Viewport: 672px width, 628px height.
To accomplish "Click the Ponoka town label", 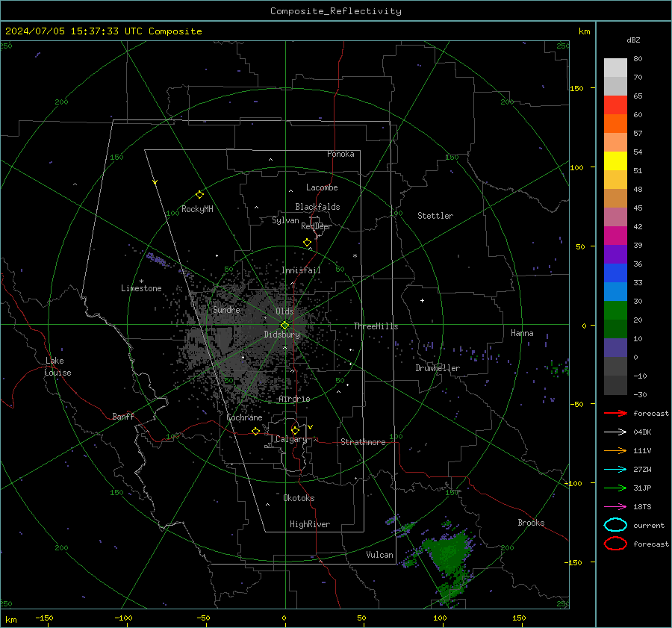I will click(340, 154).
